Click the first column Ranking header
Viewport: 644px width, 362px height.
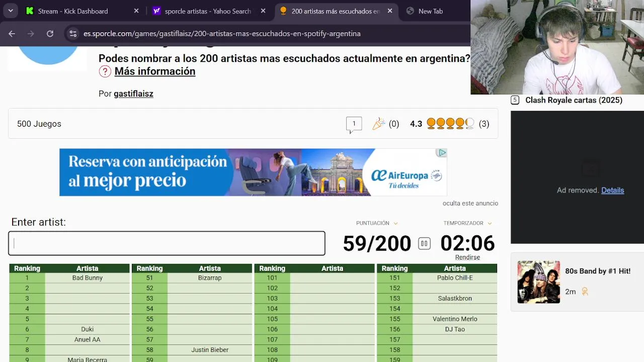click(x=27, y=268)
